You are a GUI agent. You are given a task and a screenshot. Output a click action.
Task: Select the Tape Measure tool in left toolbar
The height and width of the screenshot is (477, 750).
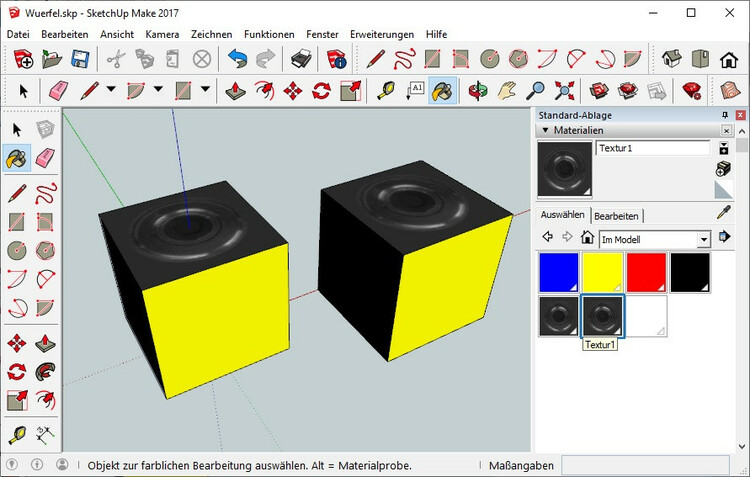pyautogui.click(x=17, y=435)
